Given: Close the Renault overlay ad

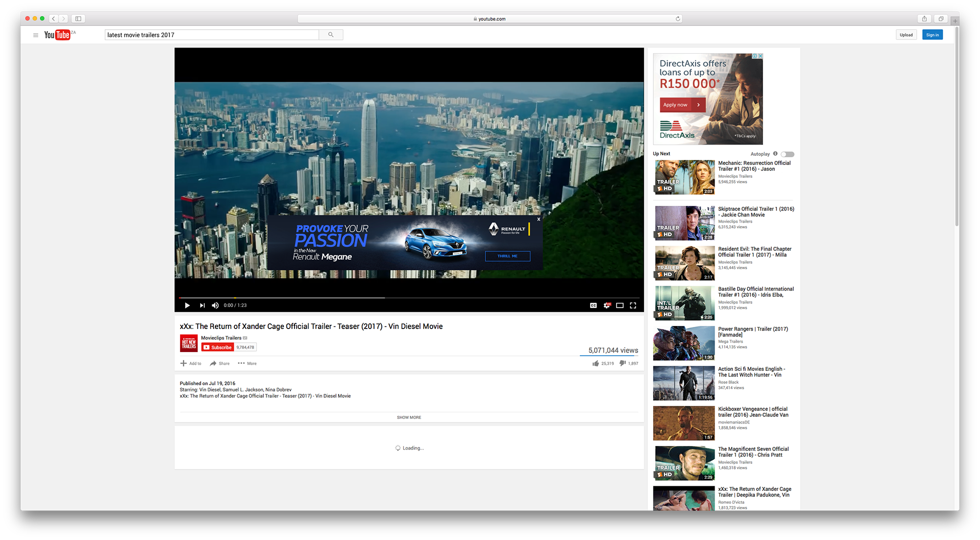Looking at the screenshot, I should (x=538, y=219).
